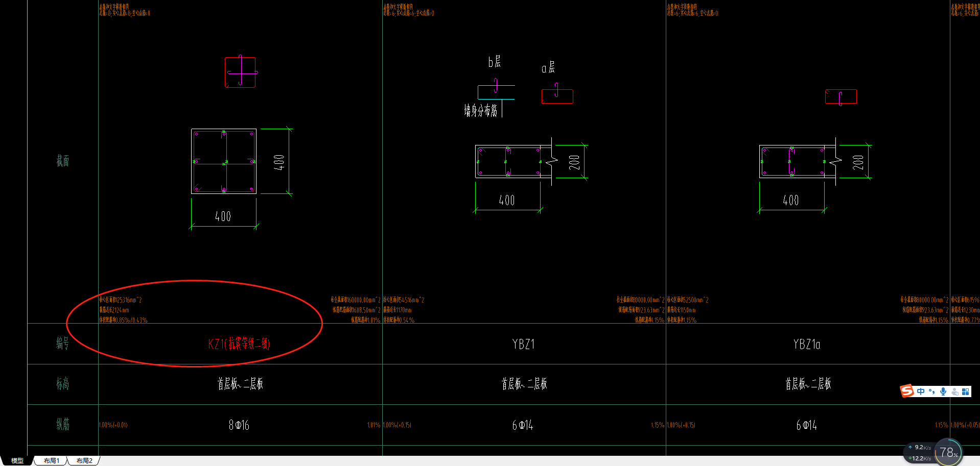Open the 布局2 layout tab
This screenshot has height=466, width=980.
(x=84, y=460)
